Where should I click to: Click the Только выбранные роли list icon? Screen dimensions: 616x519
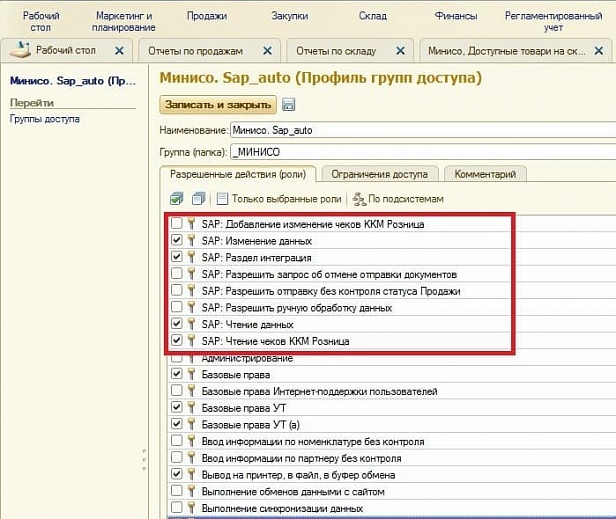coord(222,199)
